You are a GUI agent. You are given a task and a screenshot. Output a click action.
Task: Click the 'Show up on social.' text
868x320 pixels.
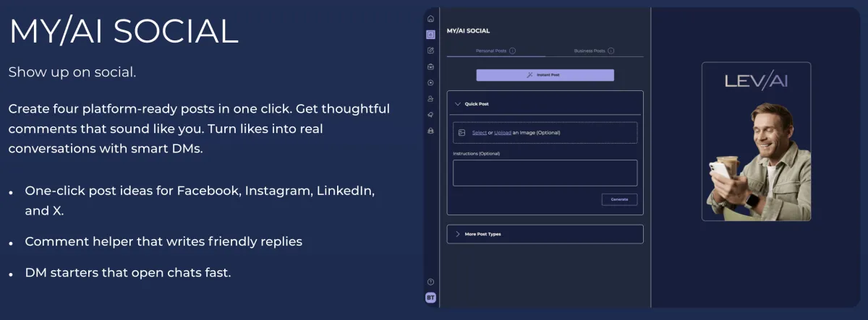(72, 72)
